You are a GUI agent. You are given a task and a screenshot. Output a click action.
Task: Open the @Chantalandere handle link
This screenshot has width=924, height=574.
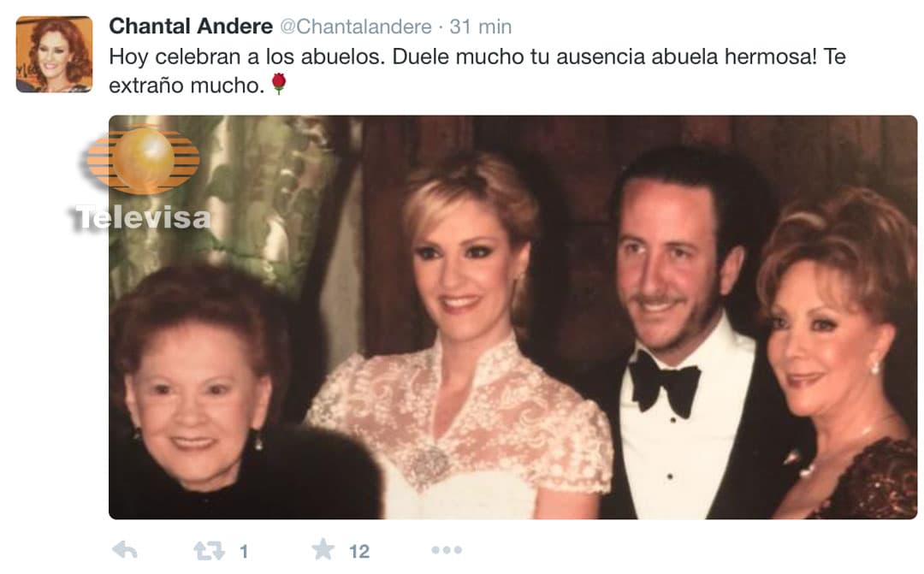point(355,27)
